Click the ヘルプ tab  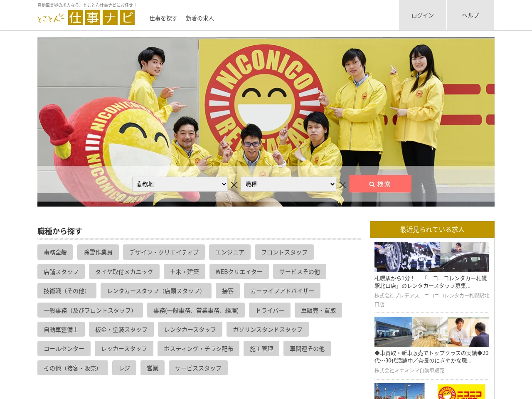point(470,15)
